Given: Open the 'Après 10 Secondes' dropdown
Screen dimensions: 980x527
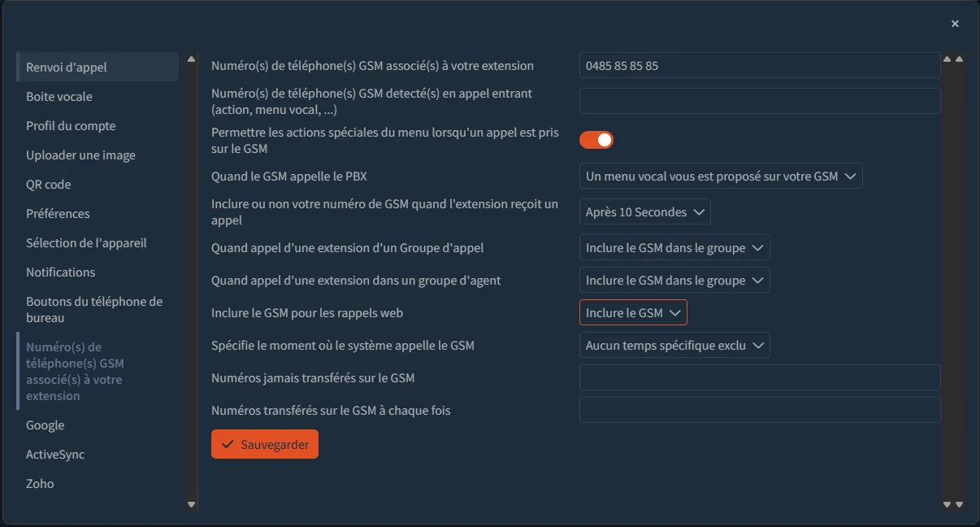Looking at the screenshot, I should click(645, 211).
